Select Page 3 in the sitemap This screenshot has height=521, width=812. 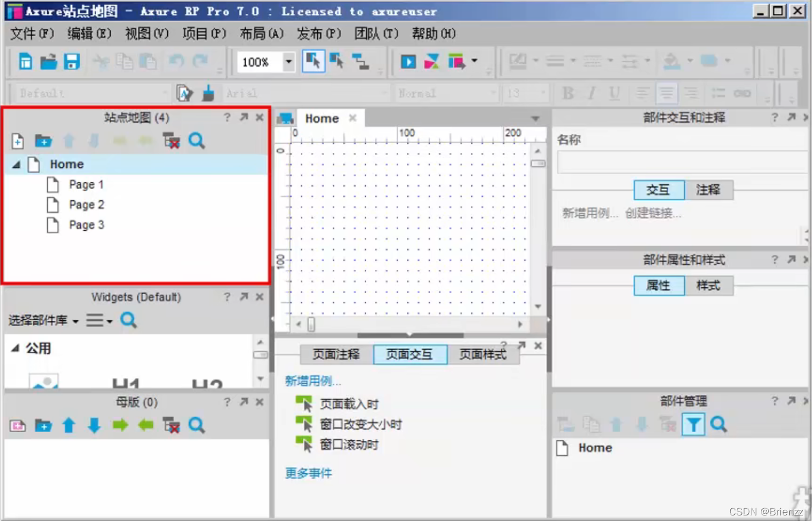(86, 225)
